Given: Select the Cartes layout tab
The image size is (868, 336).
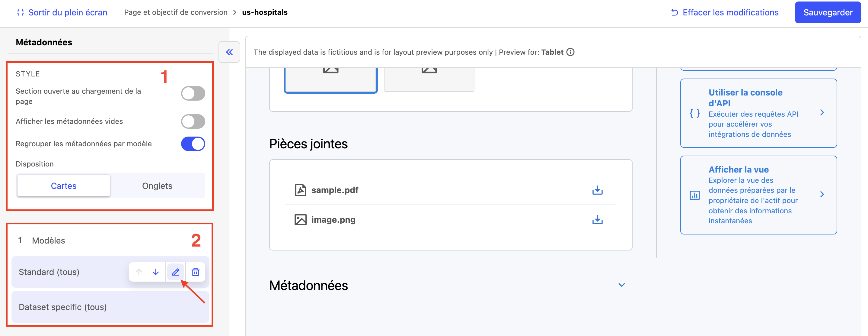Looking at the screenshot, I should pos(64,186).
